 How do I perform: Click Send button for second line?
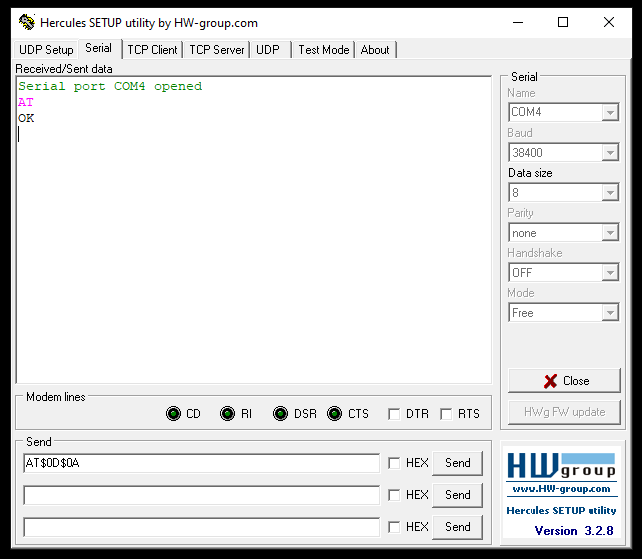click(457, 495)
